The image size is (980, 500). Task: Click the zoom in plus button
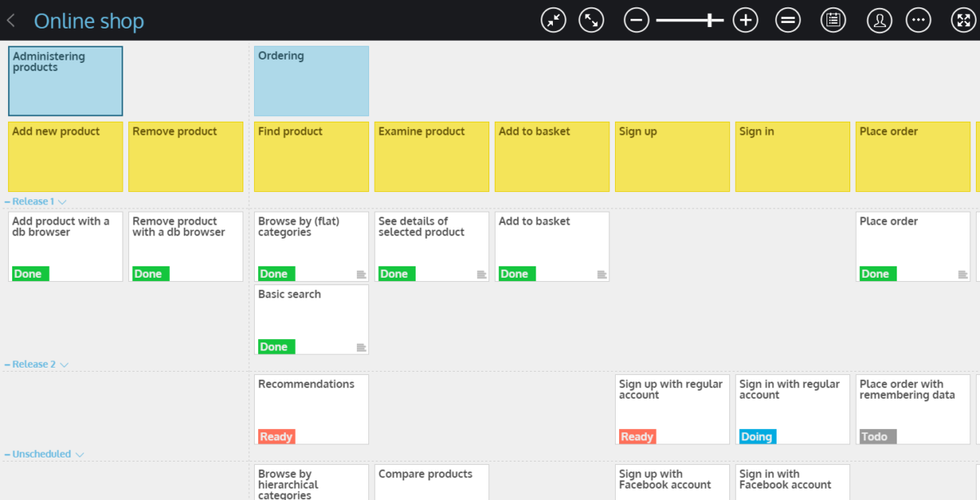click(745, 20)
